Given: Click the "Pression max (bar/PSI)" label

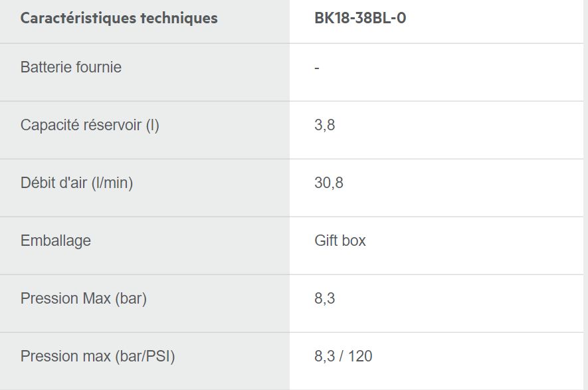Looking at the screenshot, I should [x=98, y=356].
